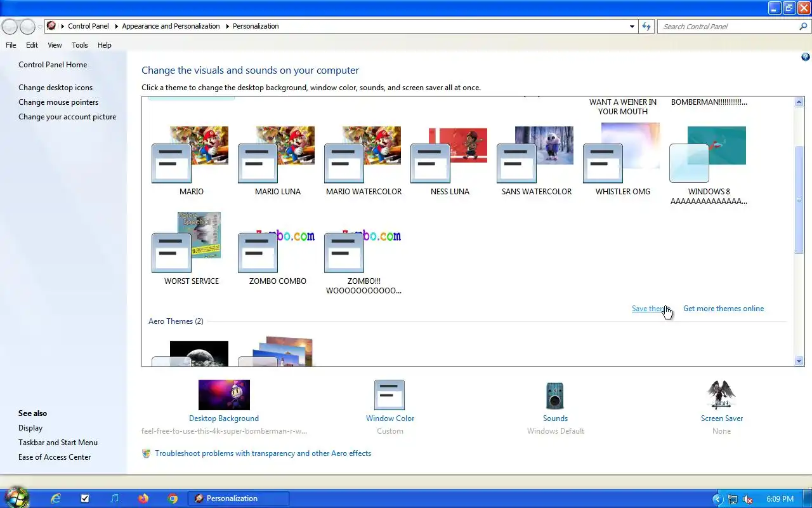Select the MARIO LUNA theme
This screenshot has width=812, height=508.
pos(277,155)
